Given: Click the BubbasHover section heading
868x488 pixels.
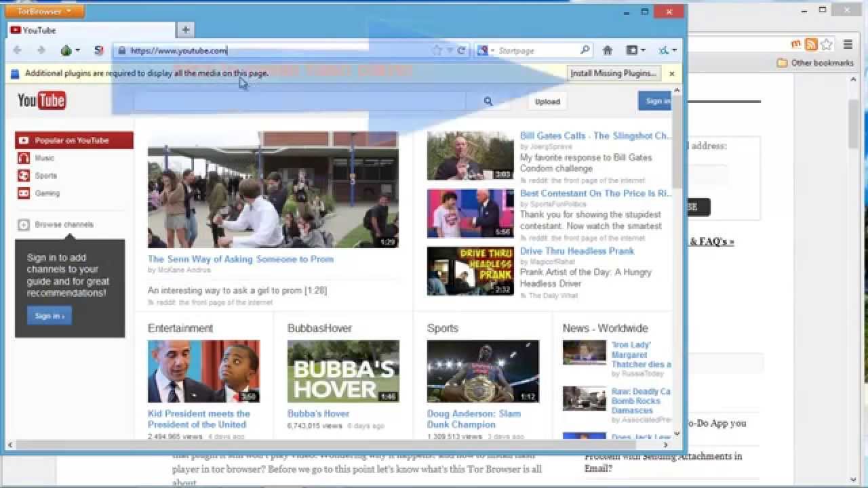Looking at the screenshot, I should coord(319,328).
